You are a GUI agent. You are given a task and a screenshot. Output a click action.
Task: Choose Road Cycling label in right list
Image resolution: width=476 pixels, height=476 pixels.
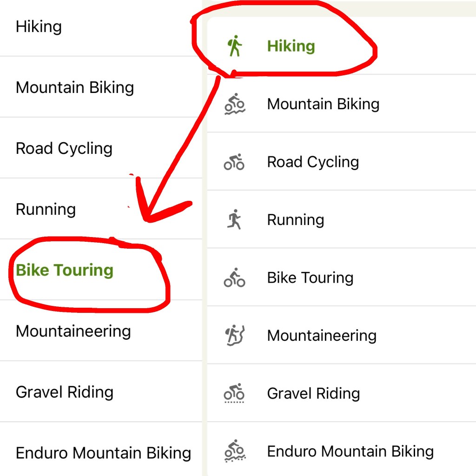[x=313, y=162]
